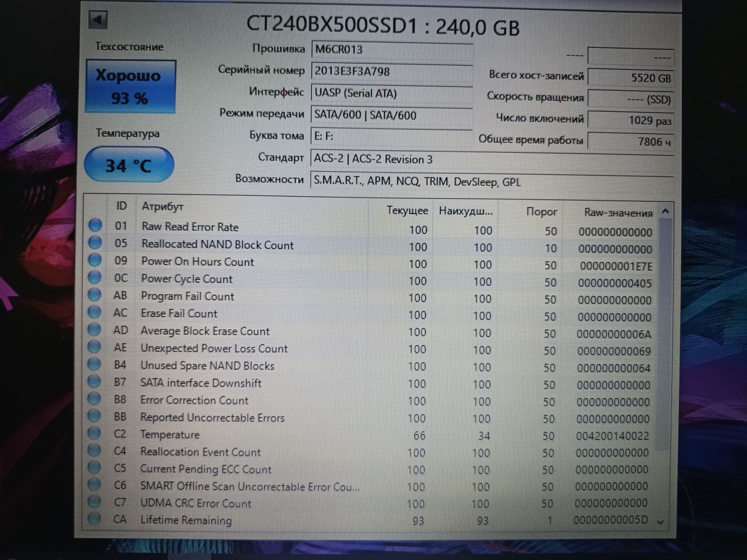
Task: Select the rotation rate field showing (SSD)
Action: click(631, 99)
